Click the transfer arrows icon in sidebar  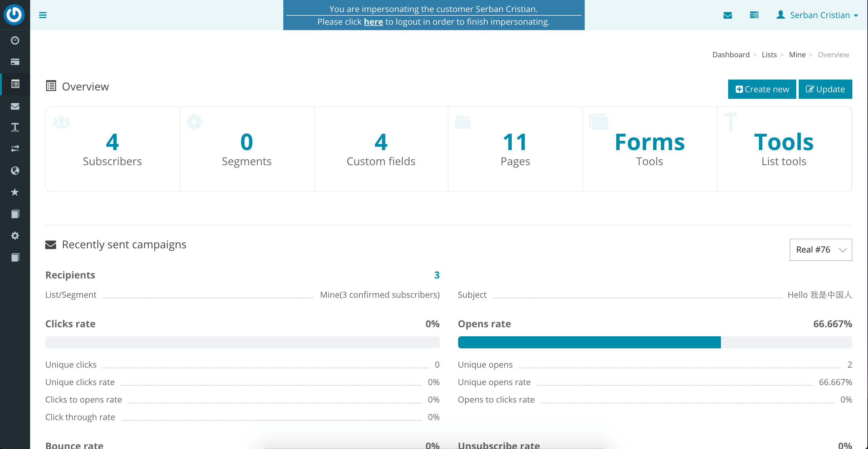(x=15, y=149)
